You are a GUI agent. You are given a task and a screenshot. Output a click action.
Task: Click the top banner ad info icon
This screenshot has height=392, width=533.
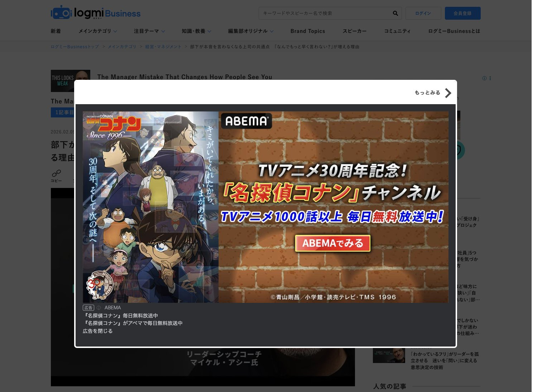pos(484,78)
